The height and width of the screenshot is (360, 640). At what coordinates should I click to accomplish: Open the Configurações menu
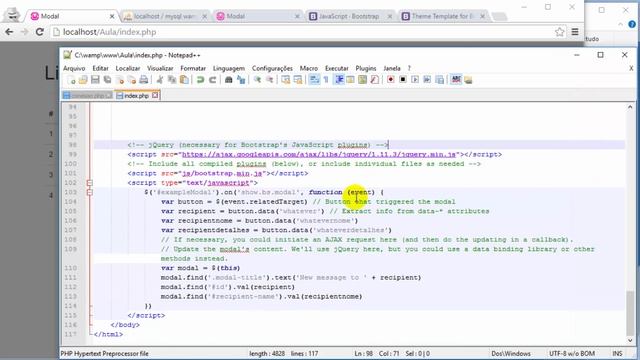point(272,68)
